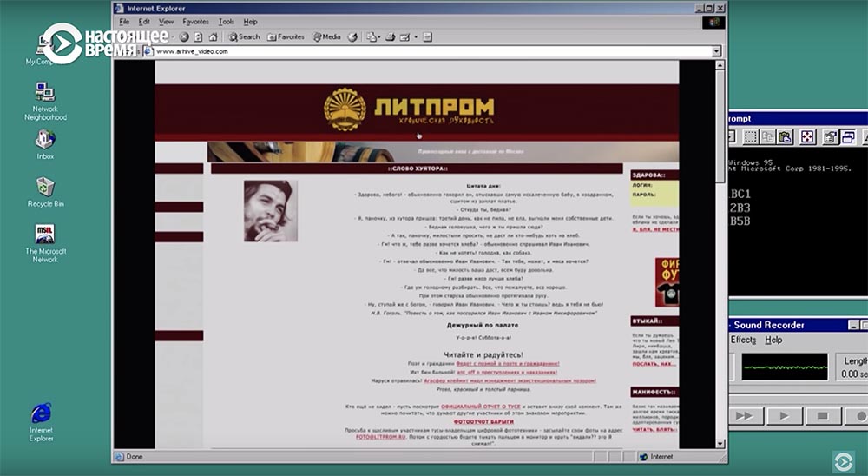Image resolution: width=868 pixels, height=476 pixels.
Task: Click the Play button in Sound Recorder
Action: pyautogui.click(x=785, y=415)
